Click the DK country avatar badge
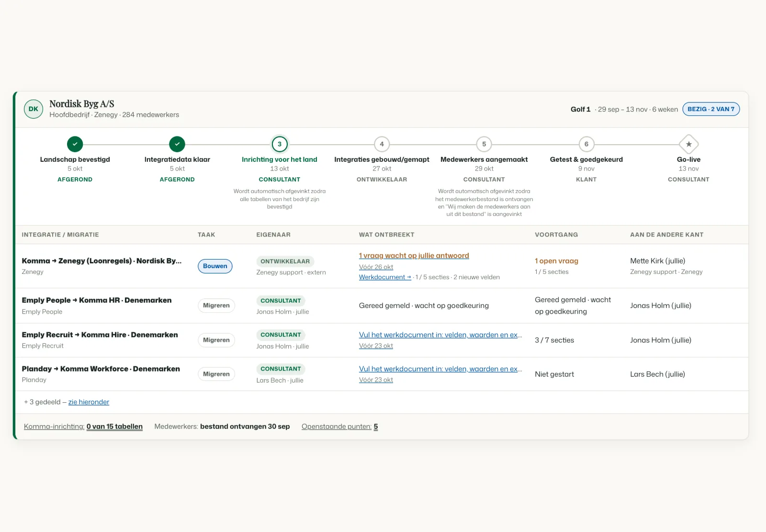This screenshot has width=766, height=532. [34, 109]
